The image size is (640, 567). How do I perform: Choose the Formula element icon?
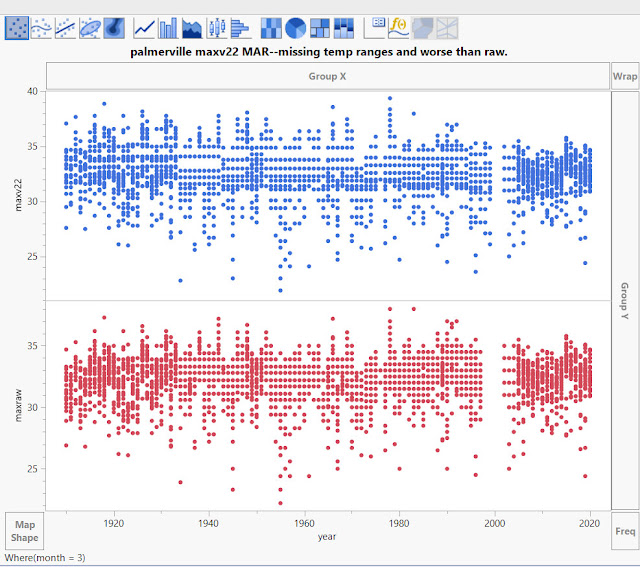(x=398, y=28)
